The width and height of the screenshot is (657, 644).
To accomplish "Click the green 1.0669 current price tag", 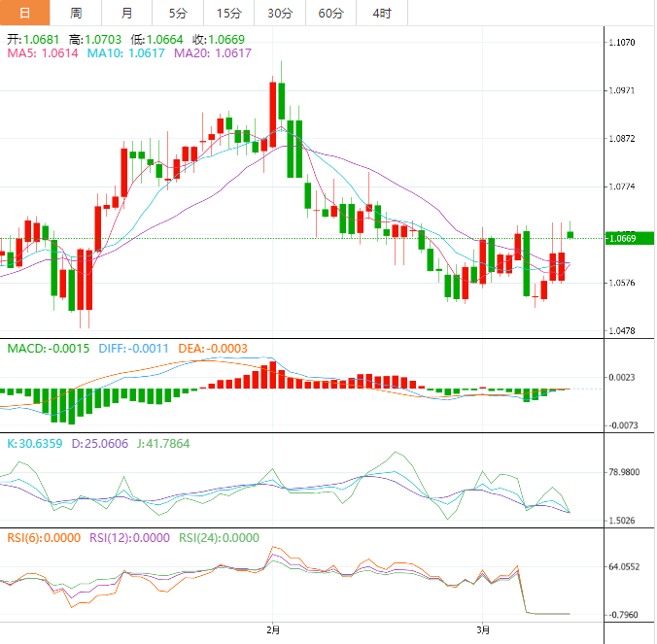I will [x=628, y=238].
